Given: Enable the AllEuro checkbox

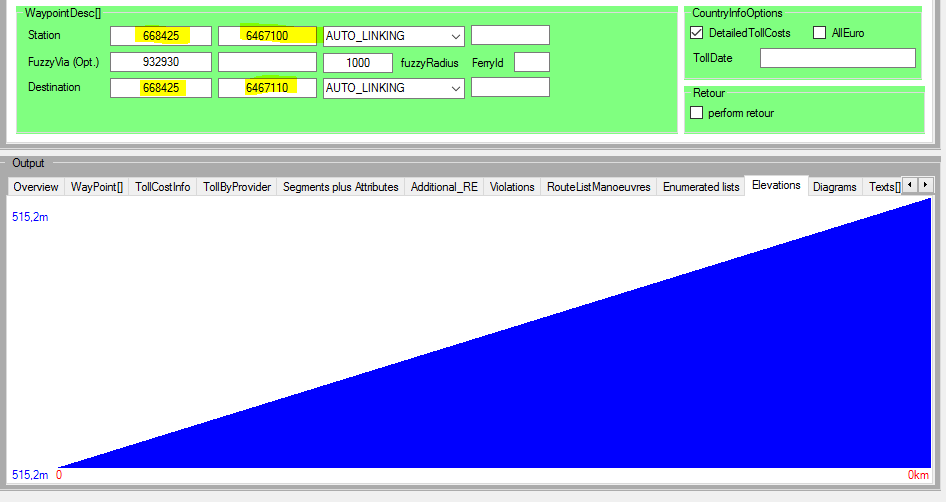Looking at the screenshot, I should (x=820, y=33).
